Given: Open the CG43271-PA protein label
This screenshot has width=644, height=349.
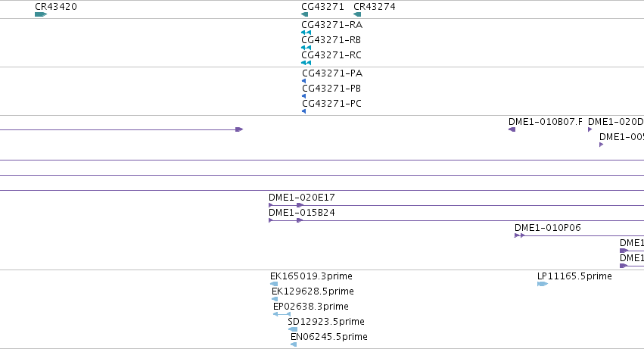Looking at the screenshot, I should click(x=332, y=73).
